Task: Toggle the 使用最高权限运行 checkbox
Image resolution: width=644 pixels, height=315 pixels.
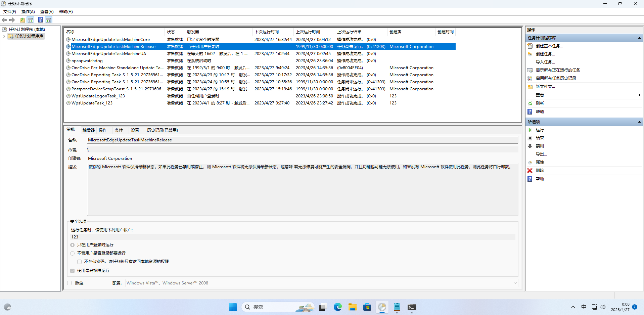Action: pos(72,271)
